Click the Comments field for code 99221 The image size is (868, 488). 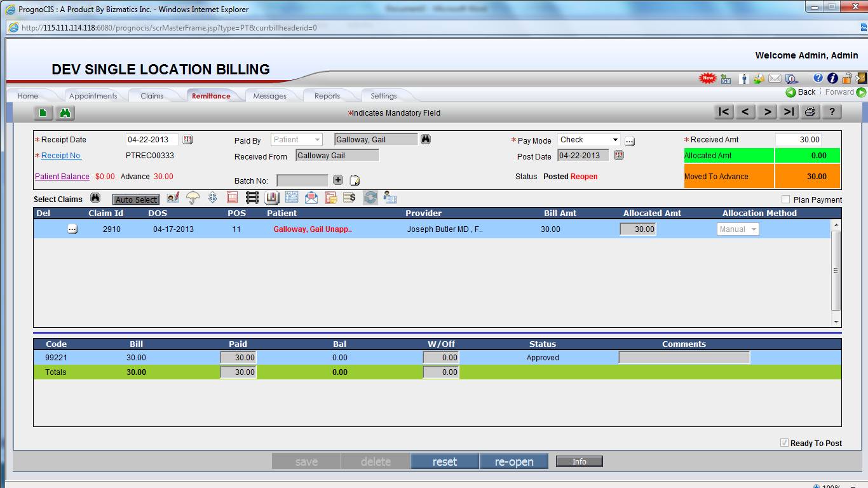[684, 358]
